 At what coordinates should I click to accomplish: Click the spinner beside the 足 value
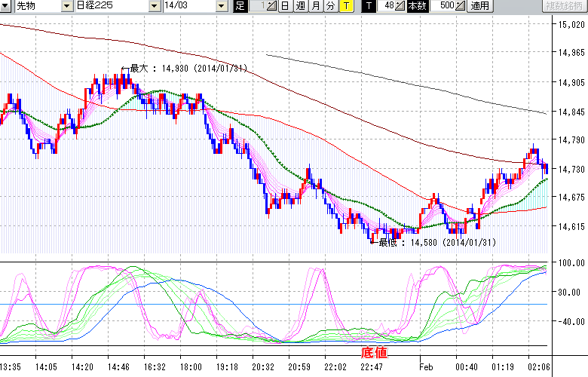pos(272,6)
